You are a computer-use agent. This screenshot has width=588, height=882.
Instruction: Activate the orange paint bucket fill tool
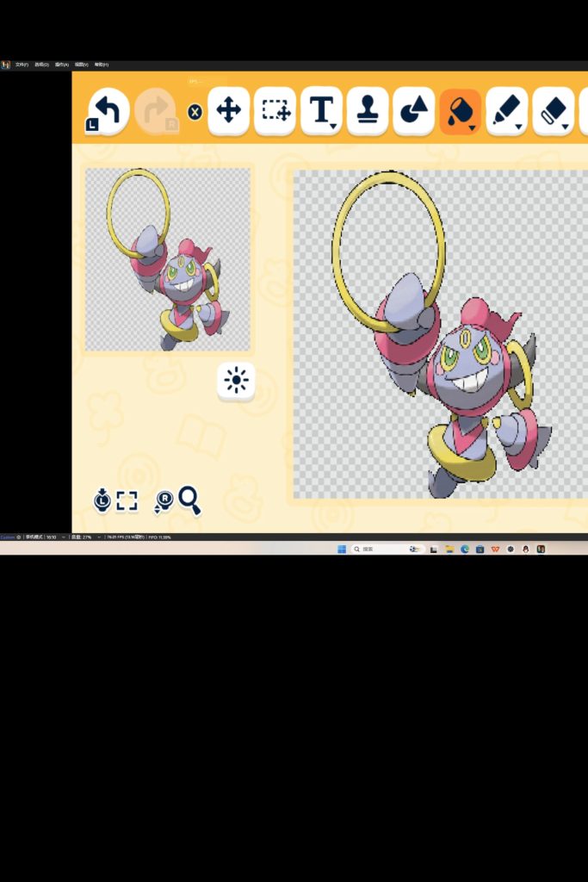click(460, 111)
